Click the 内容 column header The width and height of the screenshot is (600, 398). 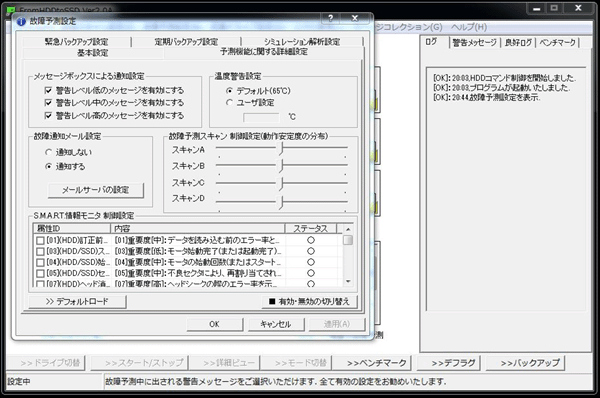[x=197, y=228]
